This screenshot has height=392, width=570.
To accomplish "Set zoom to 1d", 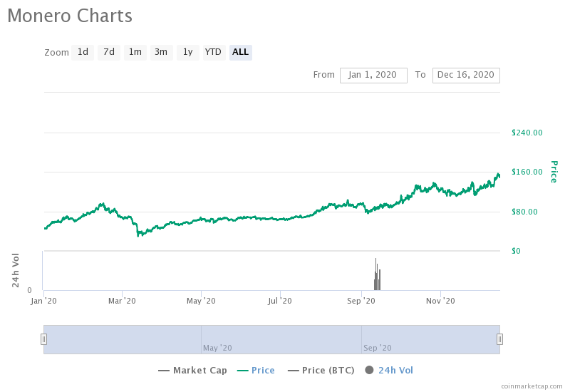I will 83,52.
